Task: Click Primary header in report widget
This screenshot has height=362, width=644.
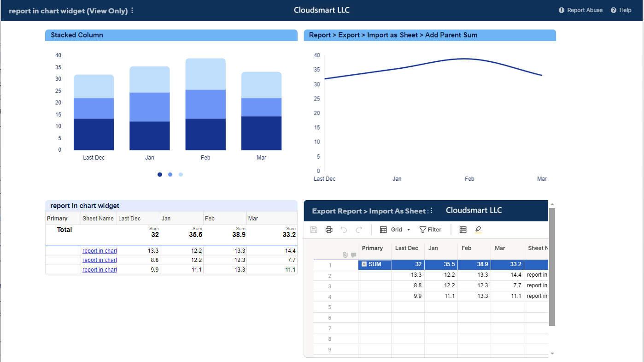Action: pos(63,219)
